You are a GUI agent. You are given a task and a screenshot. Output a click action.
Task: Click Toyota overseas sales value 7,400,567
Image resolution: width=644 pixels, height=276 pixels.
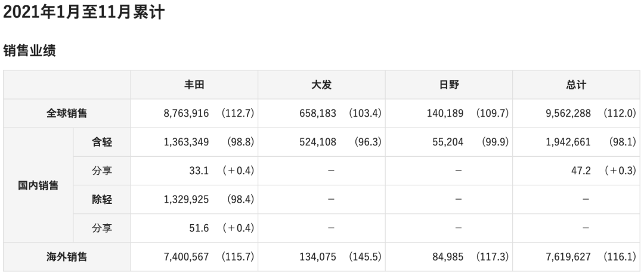(185, 257)
